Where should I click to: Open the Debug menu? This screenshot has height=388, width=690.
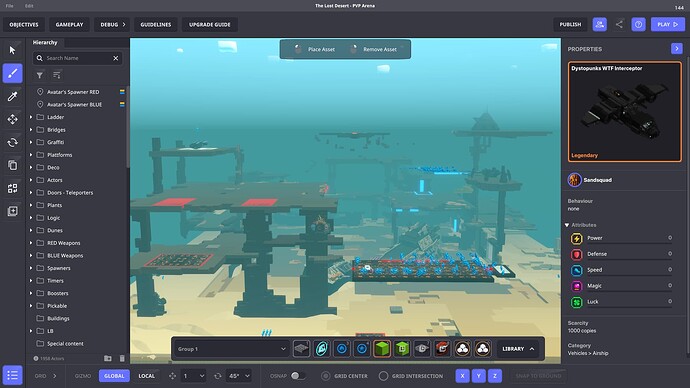click(x=113, y=25)
